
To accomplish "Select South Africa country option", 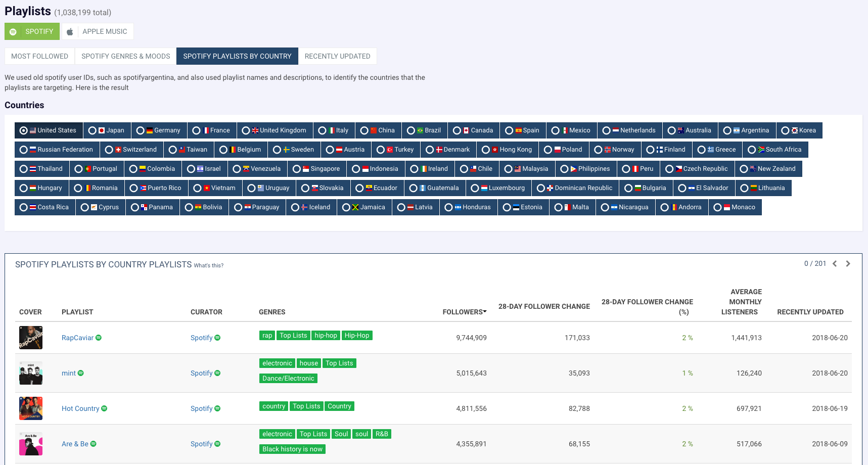I will pyautogui.click(x=775, y=150).
